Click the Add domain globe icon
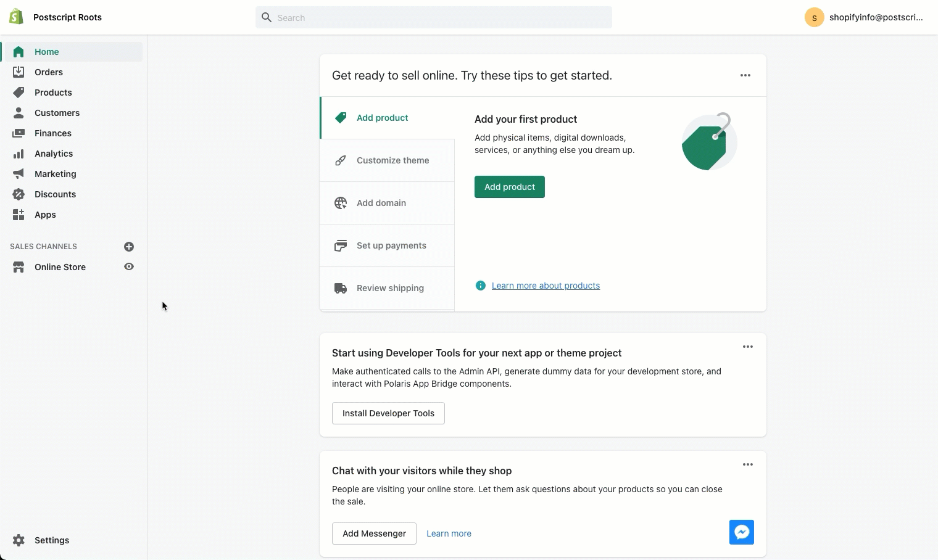This screenshot has height=560, width=938. pyautogui.click(x=341, y=203)
